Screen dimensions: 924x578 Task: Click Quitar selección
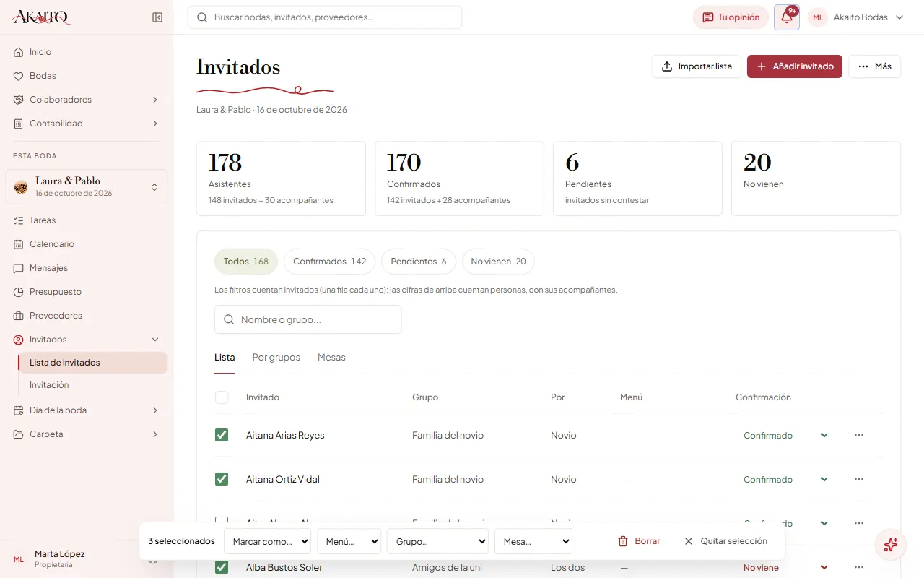(x=725, y=541)
